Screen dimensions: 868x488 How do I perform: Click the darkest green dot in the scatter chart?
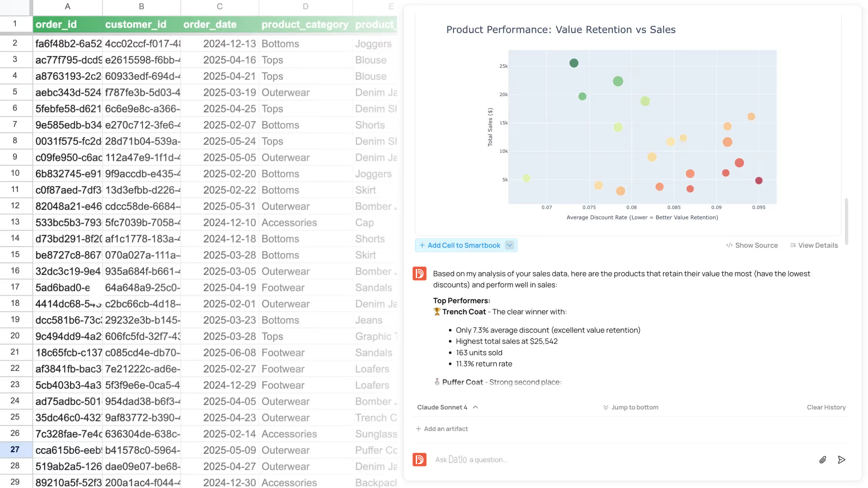574,63
